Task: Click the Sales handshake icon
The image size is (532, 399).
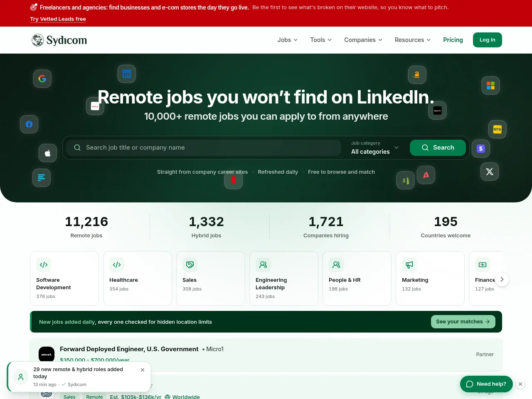Action: pos(190,265)
